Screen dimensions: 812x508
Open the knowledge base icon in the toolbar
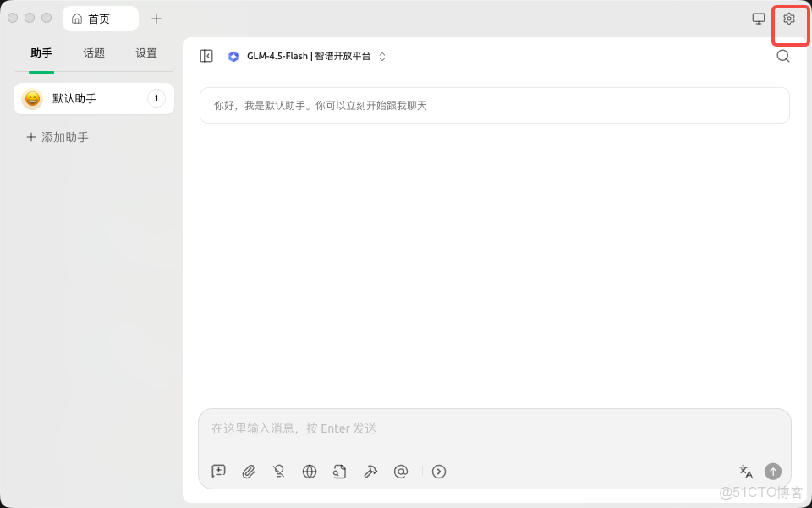[340, 472]
